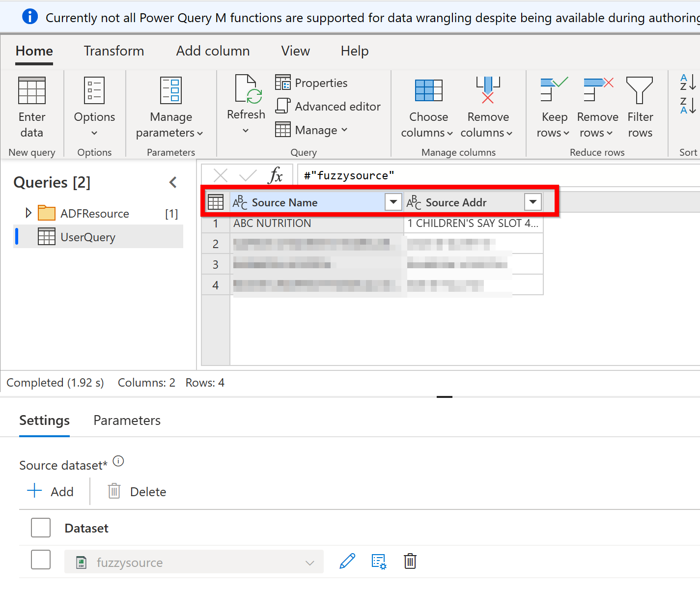
Task: Click the 1 CHILDREN'S SAY SLOT cell
Action: [x=474, y=223]
